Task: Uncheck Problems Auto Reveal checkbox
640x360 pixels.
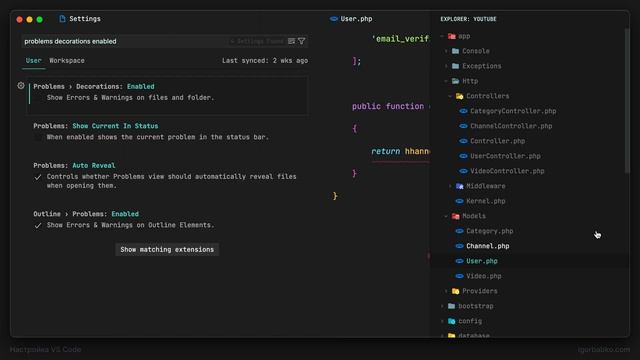Action: point(38,177)
